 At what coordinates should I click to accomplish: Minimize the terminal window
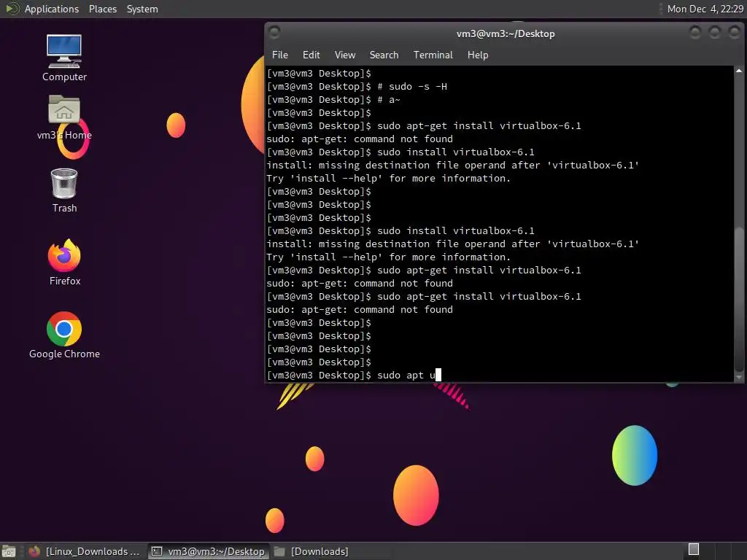tap(695, 32)
